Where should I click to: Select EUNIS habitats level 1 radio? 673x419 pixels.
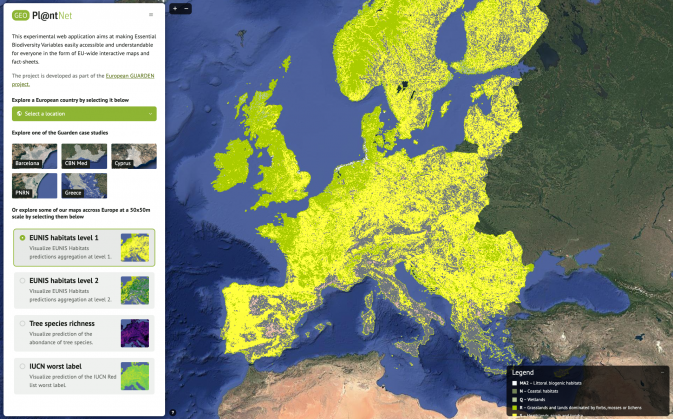pos(23,238)
